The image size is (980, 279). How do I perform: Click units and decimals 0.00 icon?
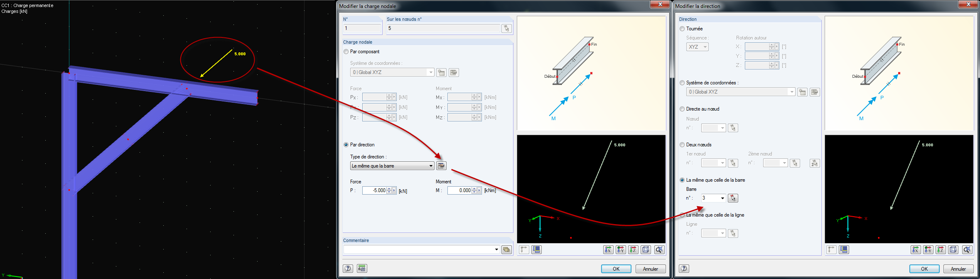pyautogui.click(x=362, y=269)
